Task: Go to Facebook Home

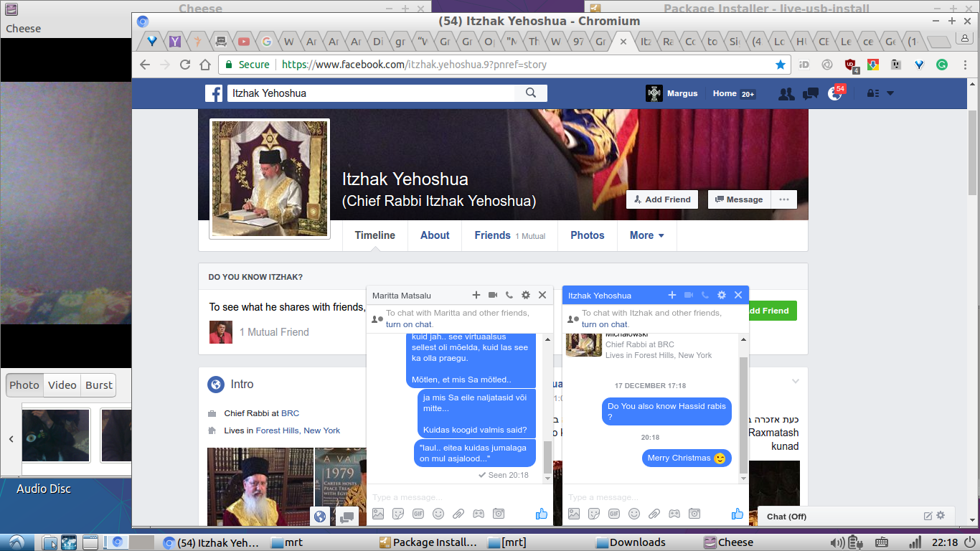Action: [725, 93]
